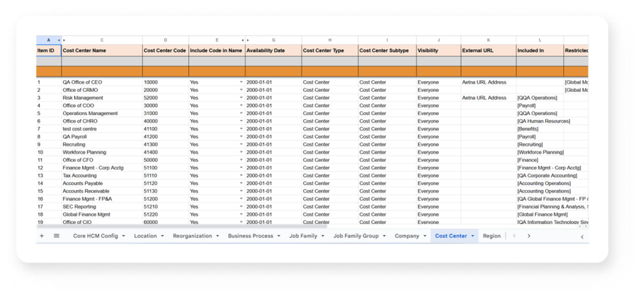The image size is (644, 299).
Task: Select the Item ID header cell
Action: pyautogui.click(x=49, y=50)
